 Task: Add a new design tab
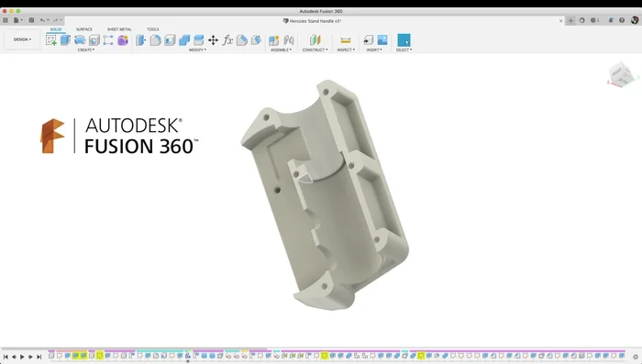tap(570, 20)
